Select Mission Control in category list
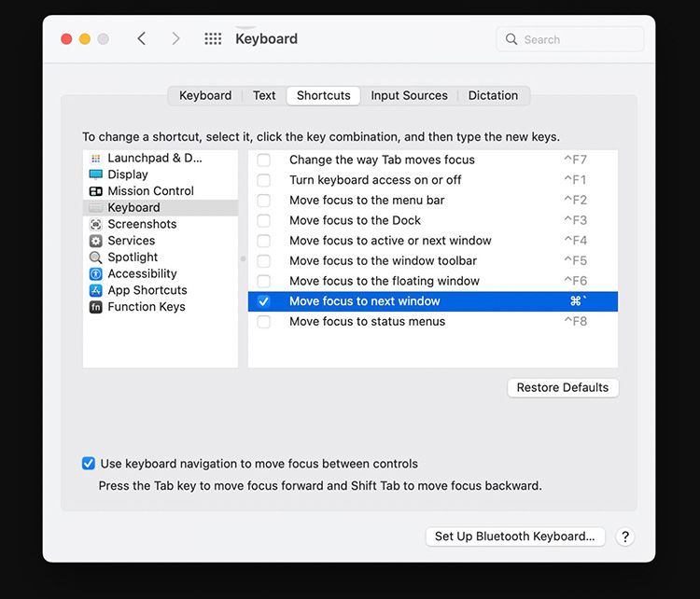Image resolution: width=700 pixels, height=599 pixels. pyautogui.click(x=161, y=191)
